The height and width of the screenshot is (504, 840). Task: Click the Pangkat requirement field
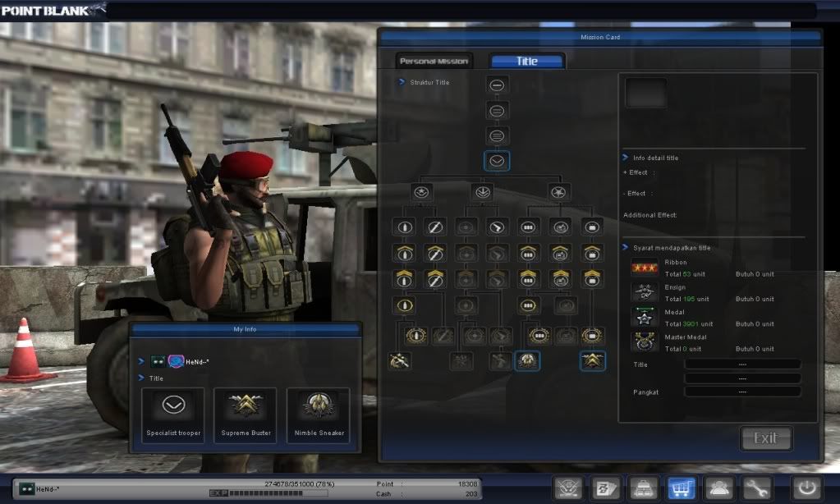coord(742,392)
